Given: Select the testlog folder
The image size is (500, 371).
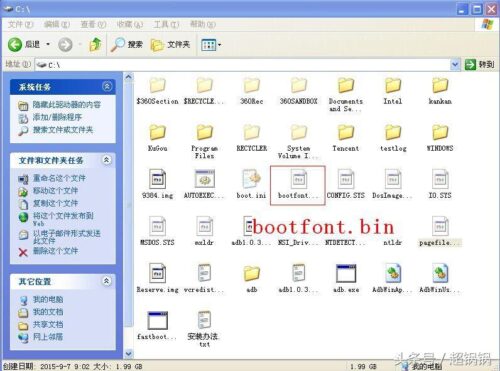Looking at the screenshot, I should pyautogui.click(x=393, y=138).
